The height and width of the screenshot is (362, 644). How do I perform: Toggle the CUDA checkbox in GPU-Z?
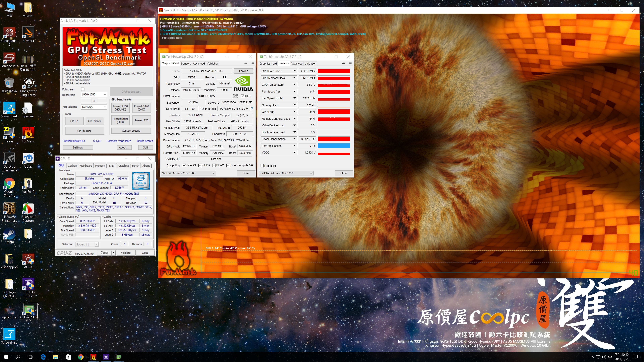pos(200,165)
